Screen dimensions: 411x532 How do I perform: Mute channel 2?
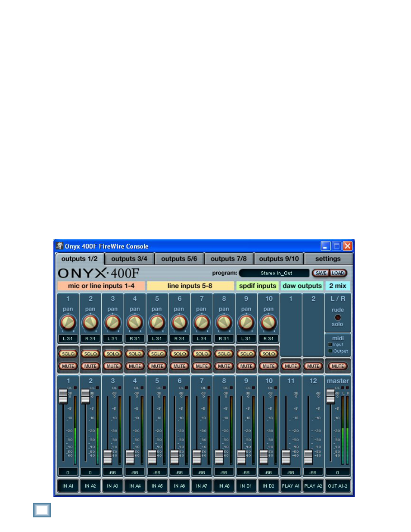[90, 366]
